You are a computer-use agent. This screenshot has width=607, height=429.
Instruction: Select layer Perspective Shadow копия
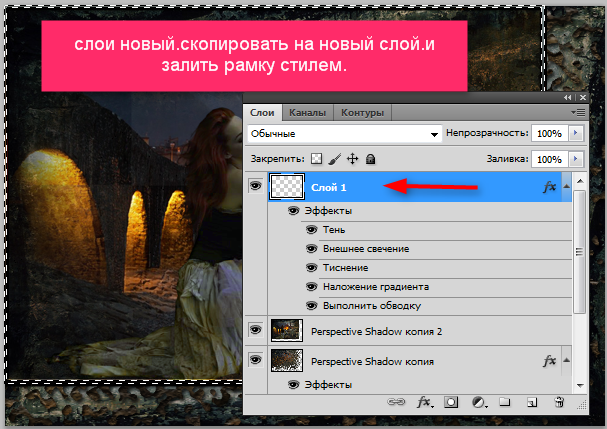(372, 362)
